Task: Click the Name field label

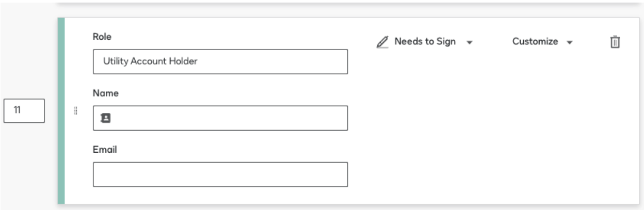Action: 105,93
